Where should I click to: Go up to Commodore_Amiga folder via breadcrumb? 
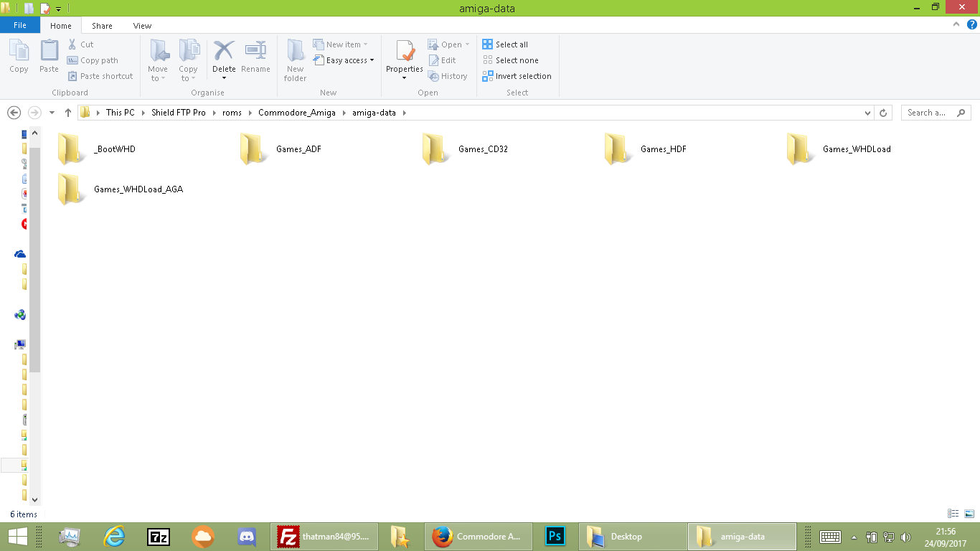pos(297,113)
